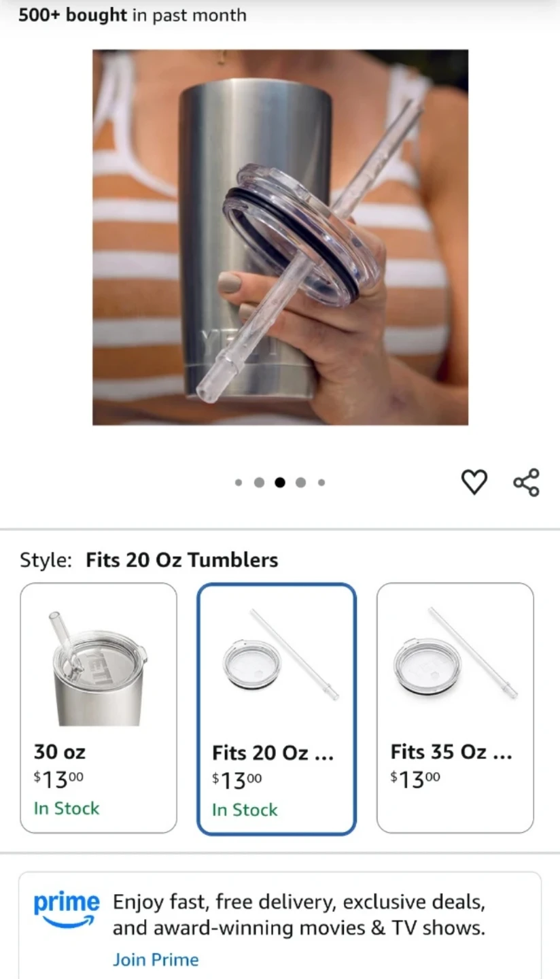Screen dimensions: 560x979
Task: Click the 30 oz tumbler thumbnail image
Action: pos(99,668)
